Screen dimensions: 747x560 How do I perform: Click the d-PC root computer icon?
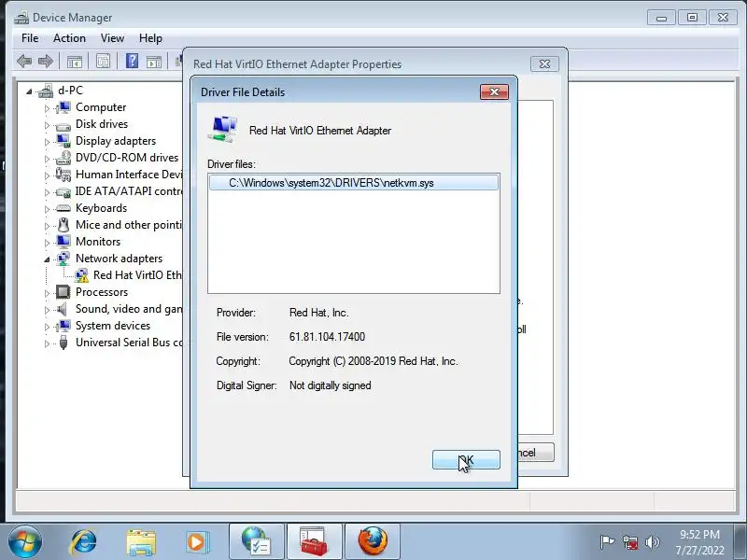46,91
